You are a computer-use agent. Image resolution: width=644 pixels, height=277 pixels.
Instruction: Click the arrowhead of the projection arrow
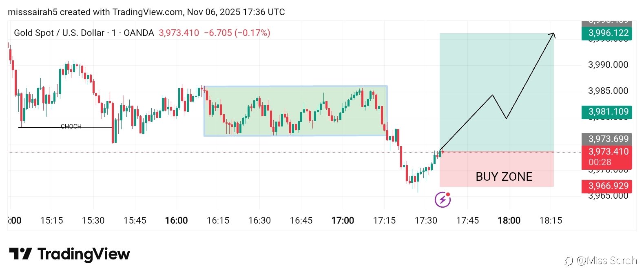click(553, 34)
